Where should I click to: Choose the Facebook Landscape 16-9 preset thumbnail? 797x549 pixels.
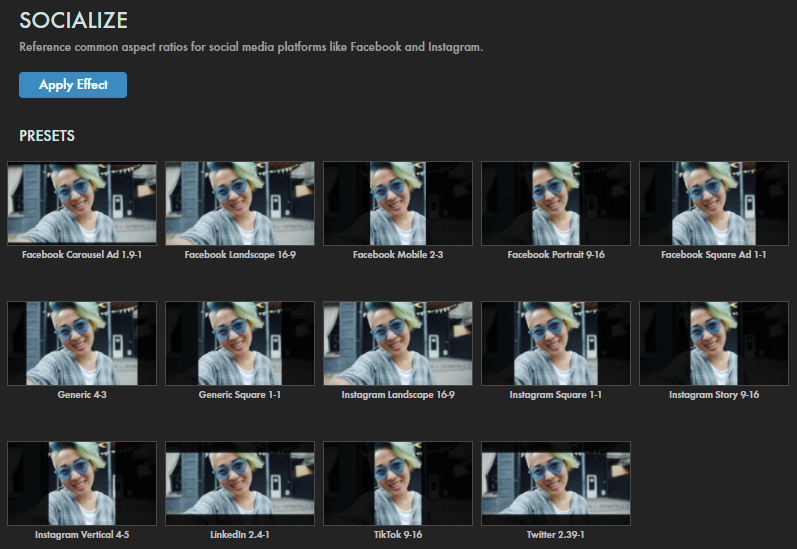coord(240,203)
